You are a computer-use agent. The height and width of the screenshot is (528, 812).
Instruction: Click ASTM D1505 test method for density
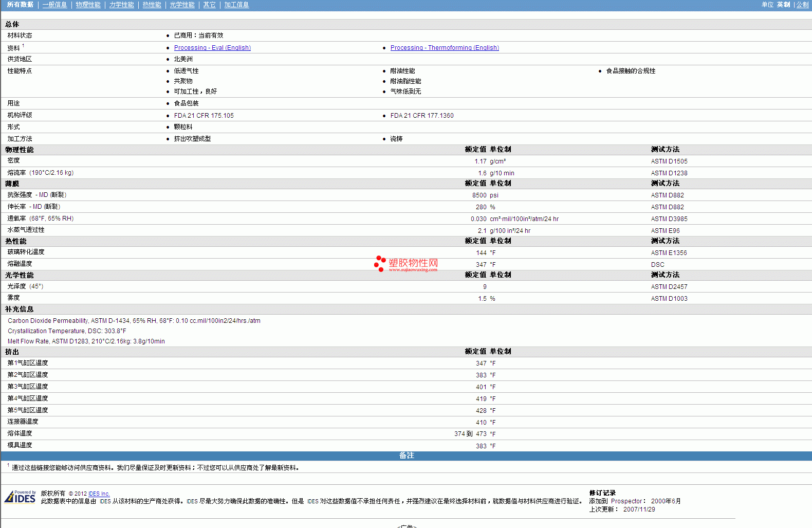[x=669, y=161]
